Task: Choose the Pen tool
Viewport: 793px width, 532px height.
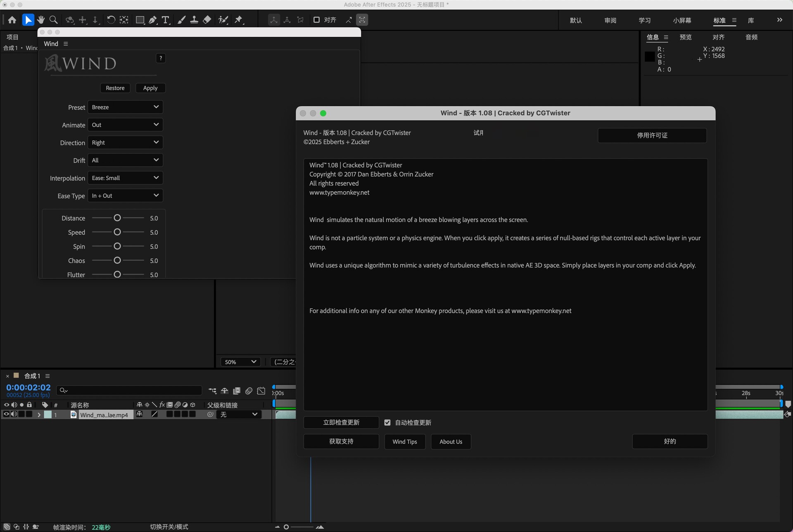Action: pyautogui.click(x=153, y=20)
